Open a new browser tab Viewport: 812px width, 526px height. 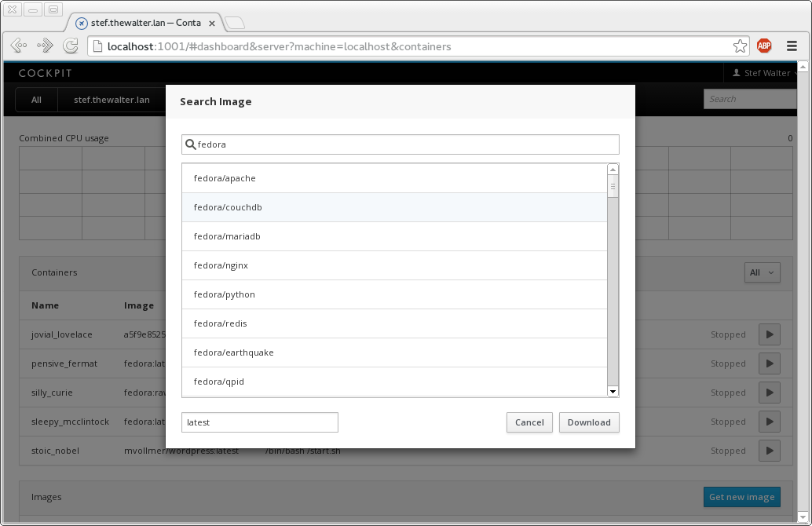(235, 23)
